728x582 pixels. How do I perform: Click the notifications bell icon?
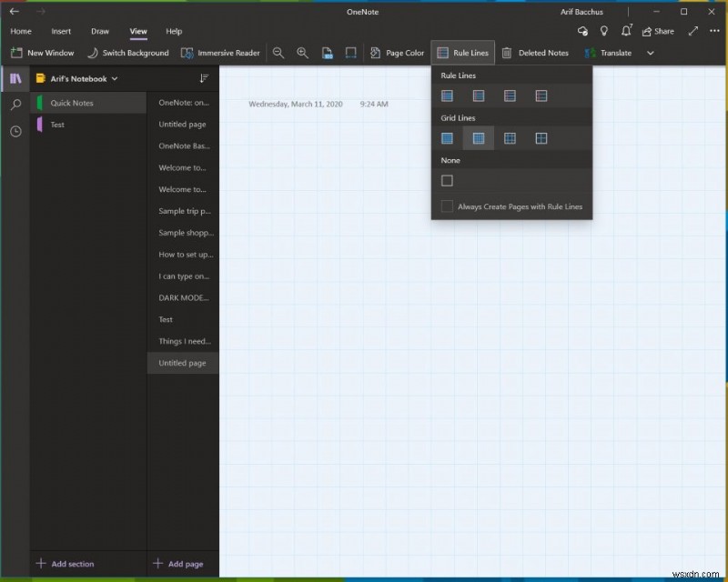[x=626, y=31]
